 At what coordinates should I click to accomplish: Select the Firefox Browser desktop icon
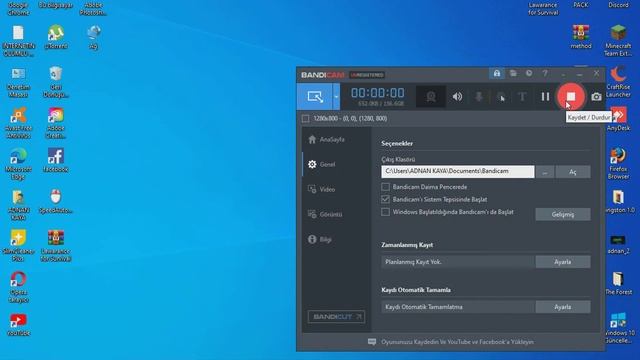click(x=618, y=164)
